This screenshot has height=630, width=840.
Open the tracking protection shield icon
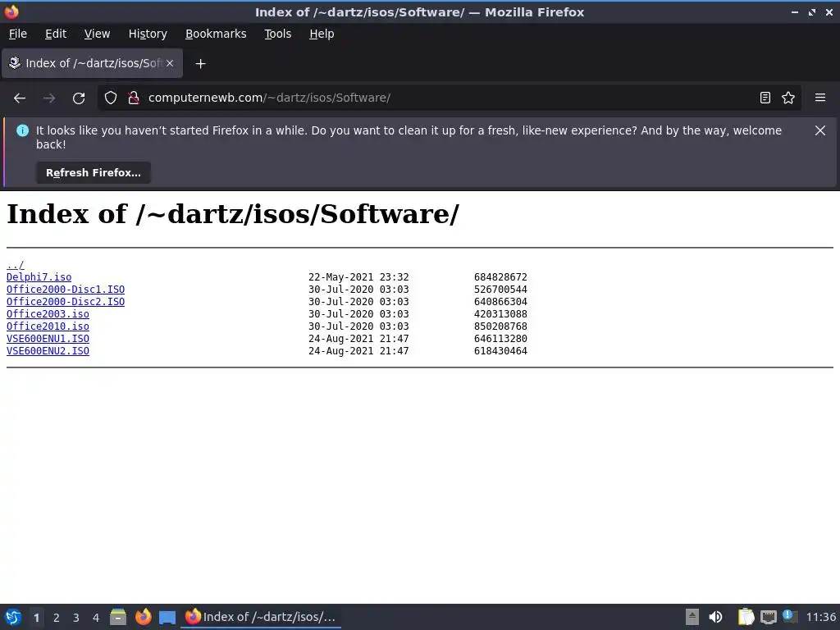pos(111,98)
